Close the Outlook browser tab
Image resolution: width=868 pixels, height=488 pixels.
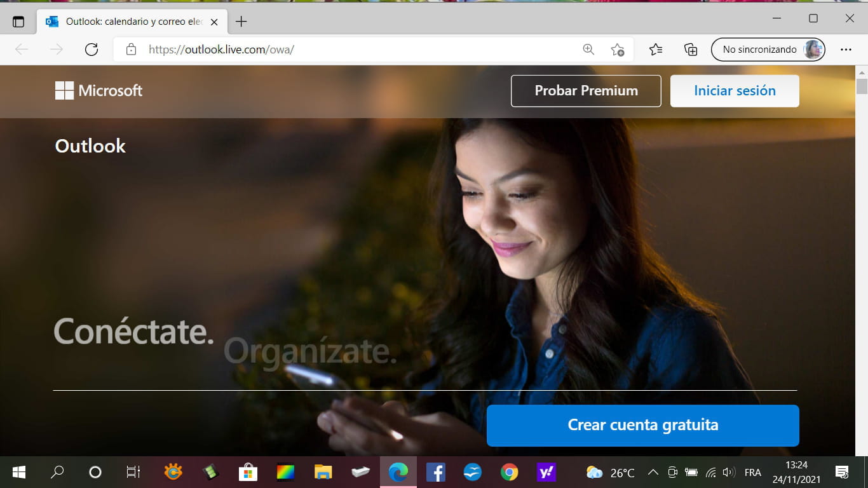pyautogui.click(x=214, y=22)
